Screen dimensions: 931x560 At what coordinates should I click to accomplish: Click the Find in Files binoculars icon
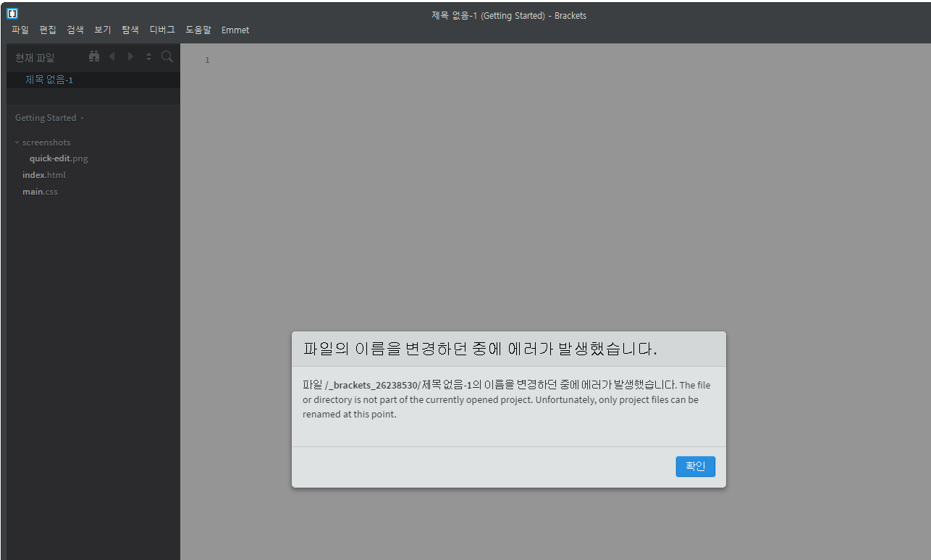93,56
